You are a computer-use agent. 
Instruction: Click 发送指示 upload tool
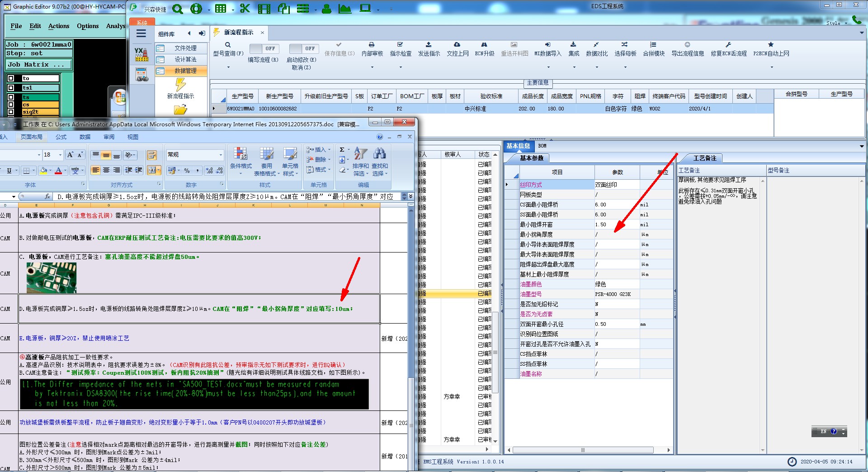pos(429,49)
